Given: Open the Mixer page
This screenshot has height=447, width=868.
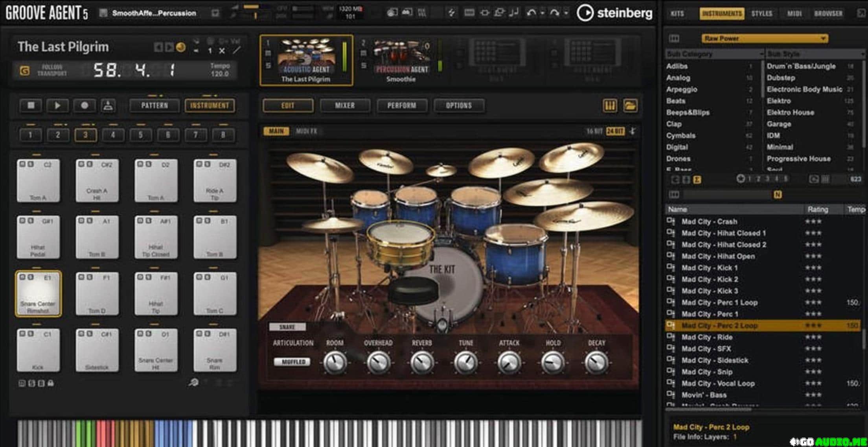Looking at the screenshot, I should [x=345, y=105].
